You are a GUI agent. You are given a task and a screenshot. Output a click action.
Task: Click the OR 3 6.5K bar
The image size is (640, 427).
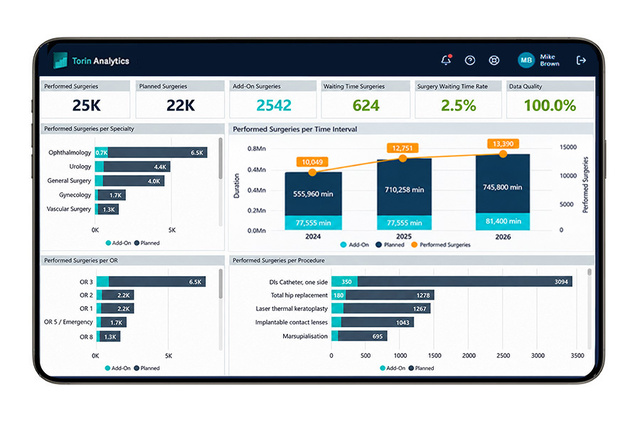coord(157,282)
